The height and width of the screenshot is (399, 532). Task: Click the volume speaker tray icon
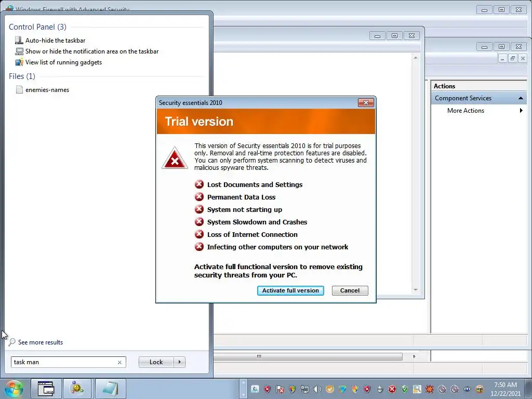tap(317, 389)
